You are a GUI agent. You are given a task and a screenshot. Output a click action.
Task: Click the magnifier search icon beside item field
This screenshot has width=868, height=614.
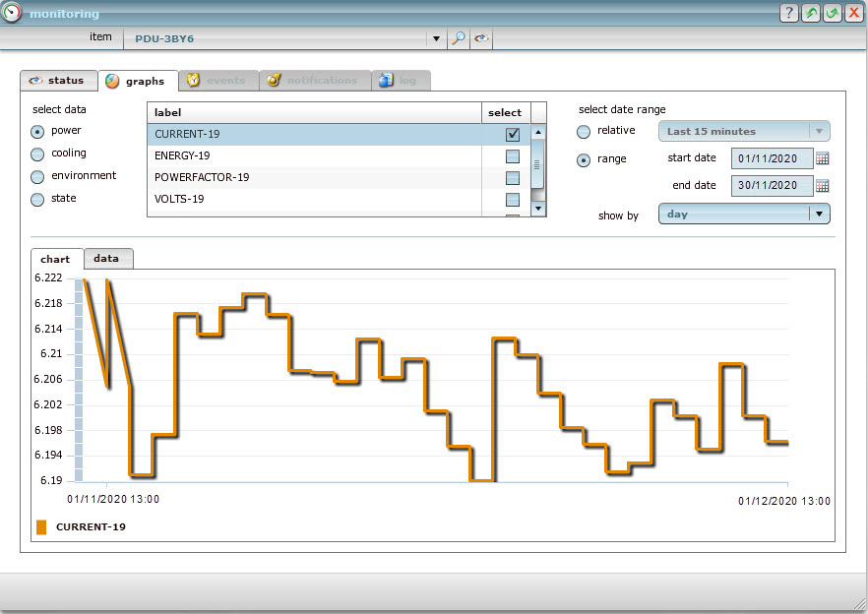tap(459, 38)
